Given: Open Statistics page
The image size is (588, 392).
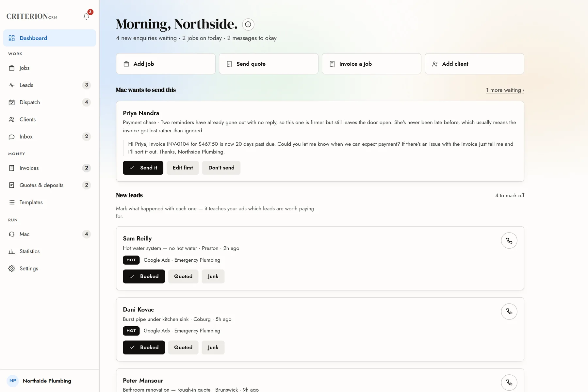Looking at the screenshot, I should (x=50, y=251).
